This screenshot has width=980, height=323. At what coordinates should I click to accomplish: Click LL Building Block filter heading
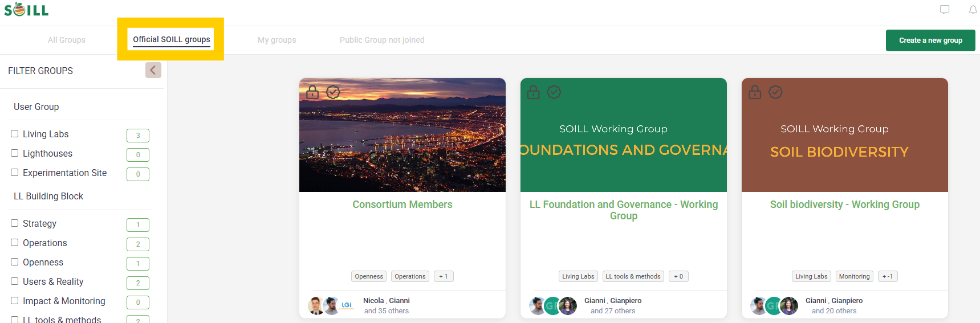48,196
